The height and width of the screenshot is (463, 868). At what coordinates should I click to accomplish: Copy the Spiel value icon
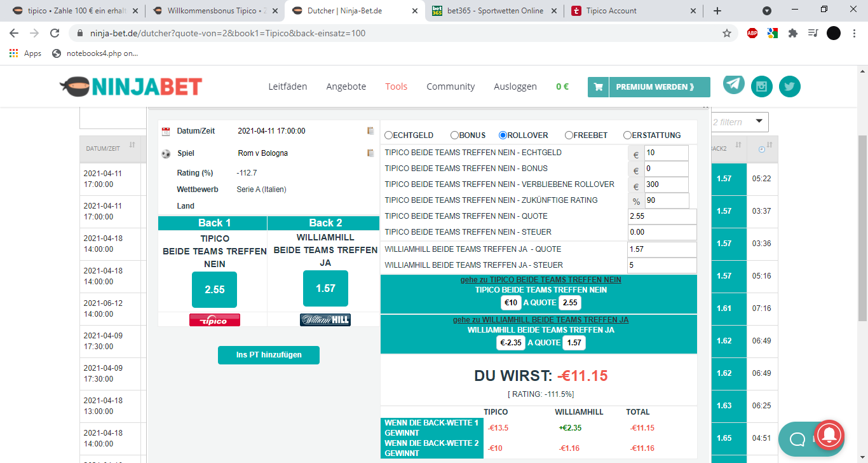tap(370, 153)
